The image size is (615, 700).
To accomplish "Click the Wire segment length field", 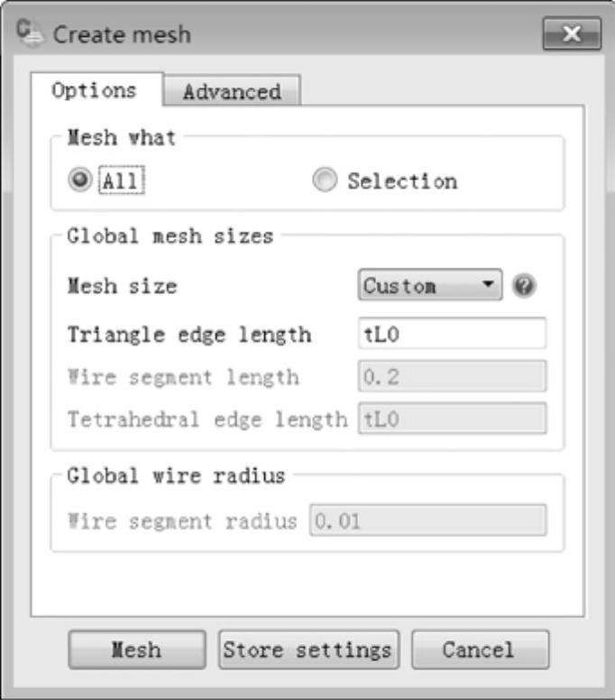I will [452, 376].
